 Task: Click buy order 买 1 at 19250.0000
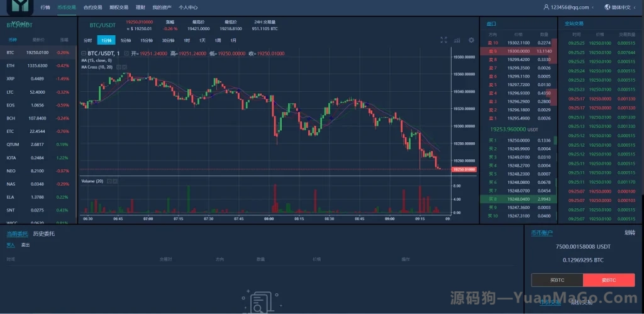pos(518,140)
